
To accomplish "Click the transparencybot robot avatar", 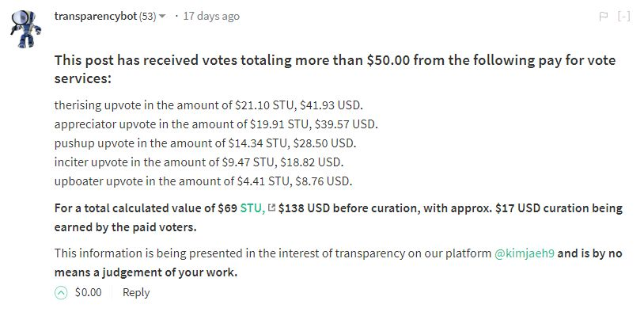I will click(x=25, y=29).
